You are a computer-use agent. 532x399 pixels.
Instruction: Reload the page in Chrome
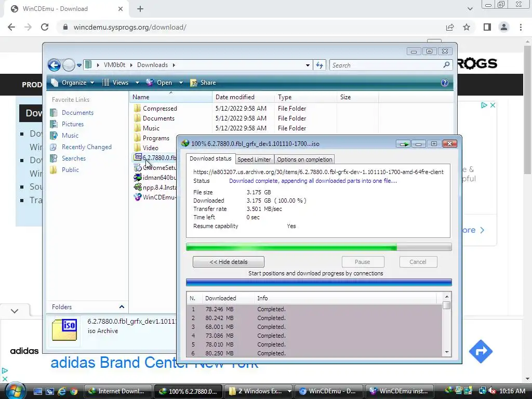(x=45, y=27)
